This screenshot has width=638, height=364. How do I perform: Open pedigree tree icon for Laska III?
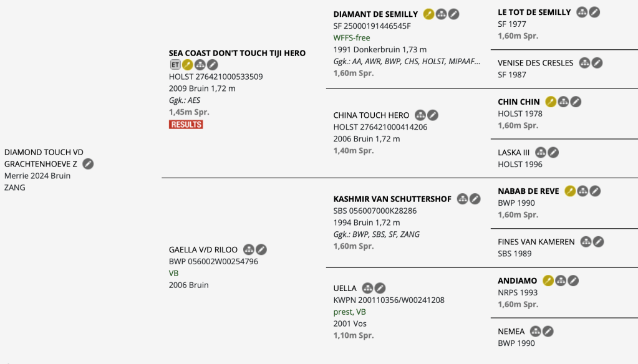pyautogui.click(x=541, y=152)
